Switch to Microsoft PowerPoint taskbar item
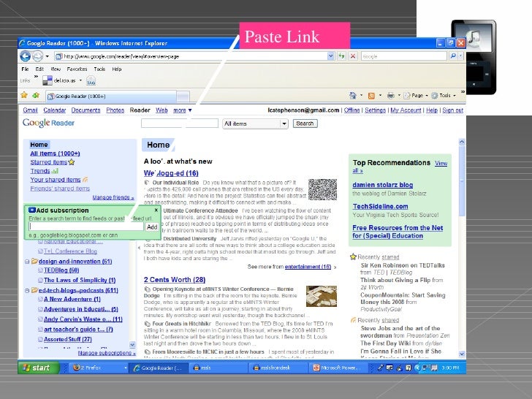The height and width of the screenshot is (399, 532). 338,368
